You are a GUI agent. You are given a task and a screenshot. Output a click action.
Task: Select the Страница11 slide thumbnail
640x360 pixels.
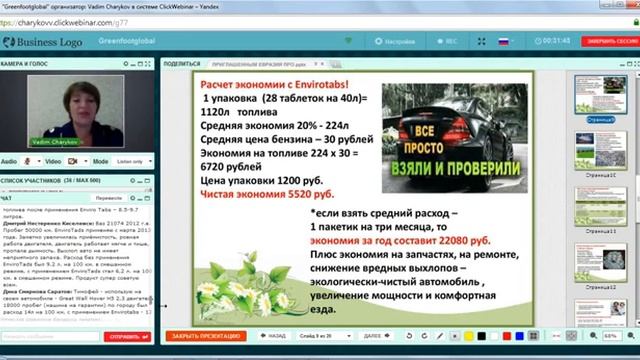[x=600, y=207]
